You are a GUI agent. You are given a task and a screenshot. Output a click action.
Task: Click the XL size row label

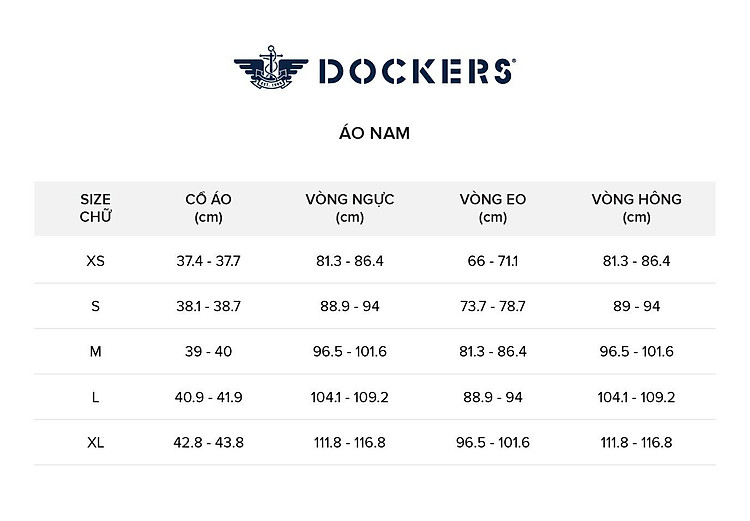(x=95, y=442)
